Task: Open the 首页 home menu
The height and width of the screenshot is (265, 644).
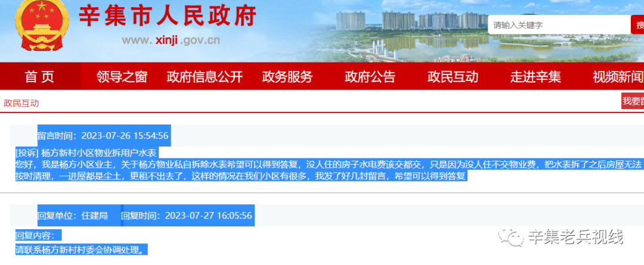Action: pyautogui.click(x=40, y=76)
